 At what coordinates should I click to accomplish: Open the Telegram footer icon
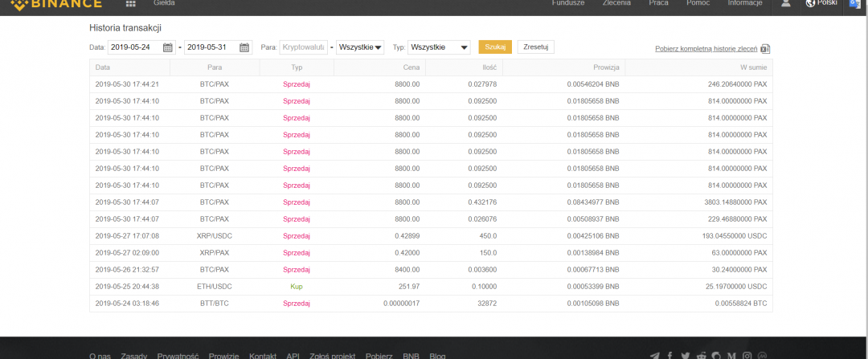655,356
